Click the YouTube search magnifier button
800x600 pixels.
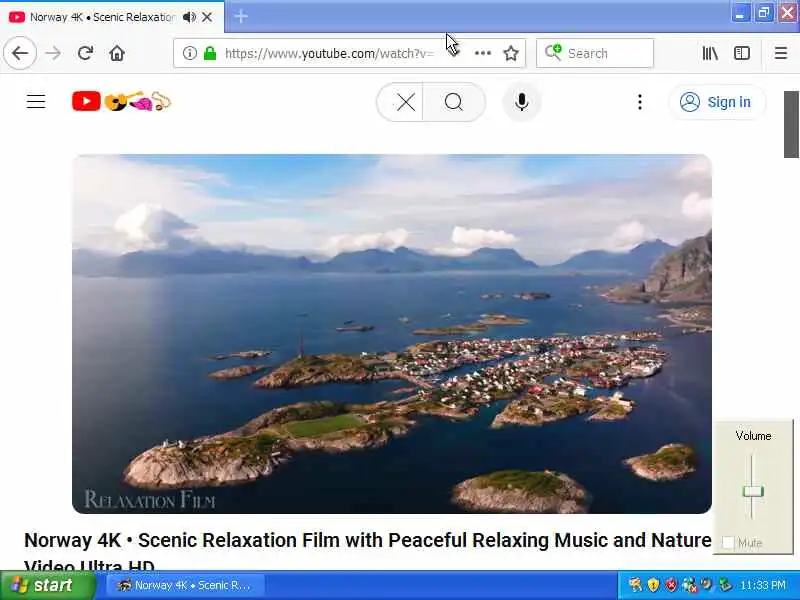point(454,102)
